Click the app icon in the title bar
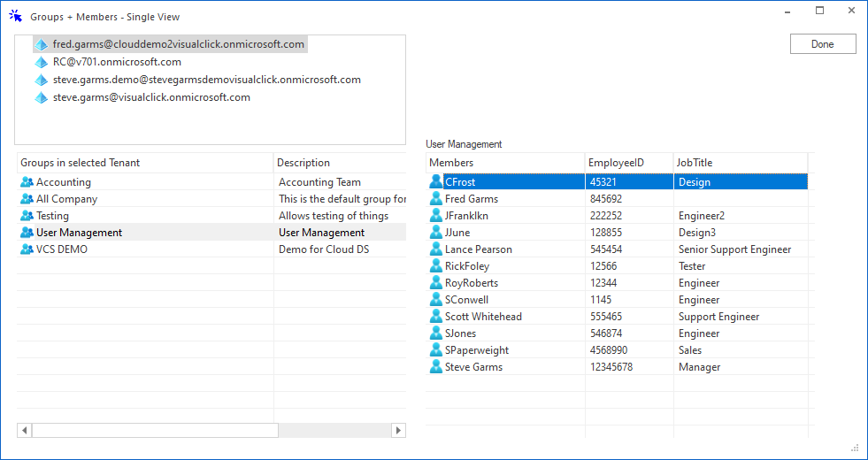 click(x=15, y=16)
